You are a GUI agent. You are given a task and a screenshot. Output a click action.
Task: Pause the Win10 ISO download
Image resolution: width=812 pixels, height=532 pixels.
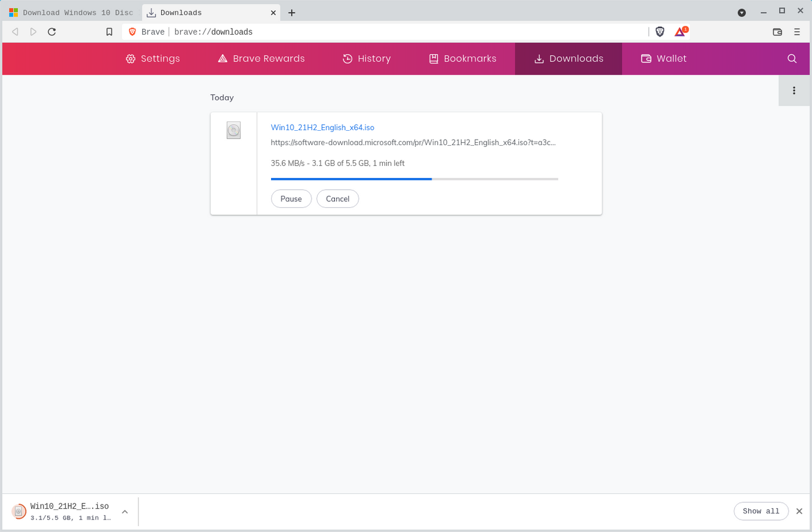pyautogui.click(x=291, y=199)
